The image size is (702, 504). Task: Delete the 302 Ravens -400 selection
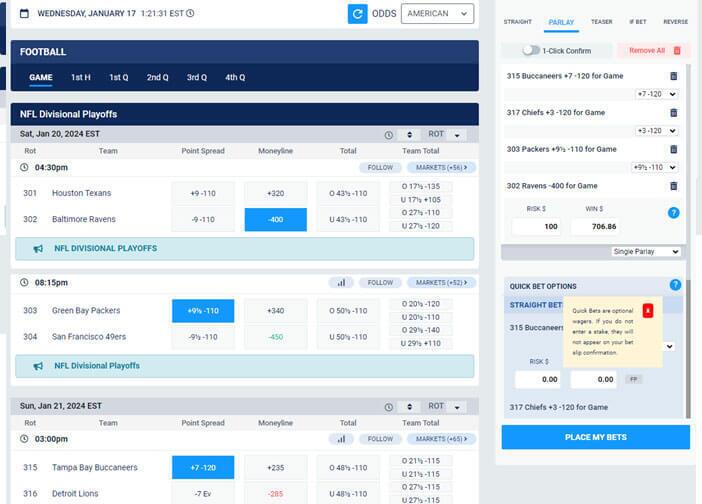673,186
